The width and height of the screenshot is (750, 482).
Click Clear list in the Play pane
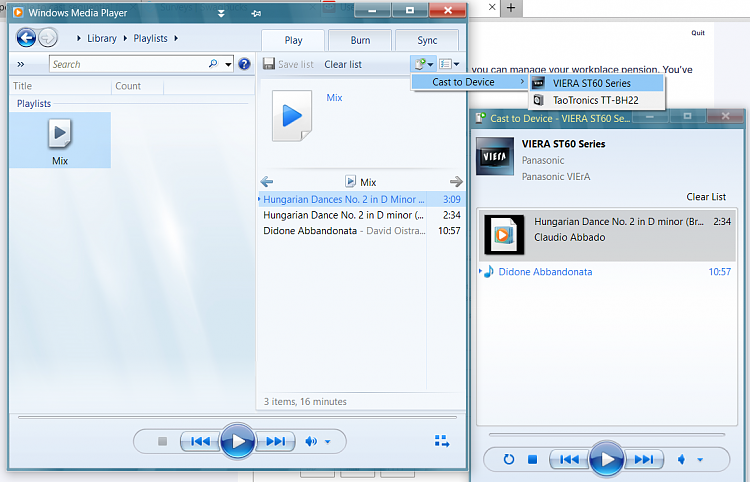tap(343, 64)
